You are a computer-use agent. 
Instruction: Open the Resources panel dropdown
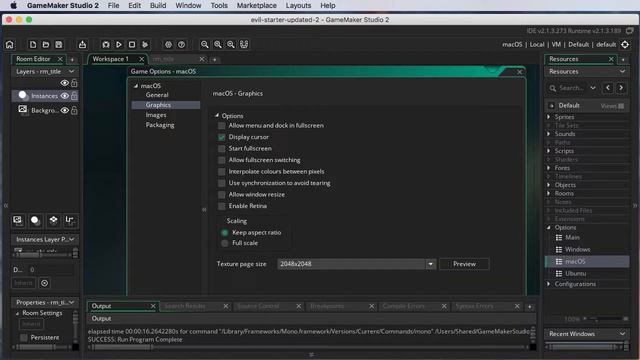tap(622, 71)
